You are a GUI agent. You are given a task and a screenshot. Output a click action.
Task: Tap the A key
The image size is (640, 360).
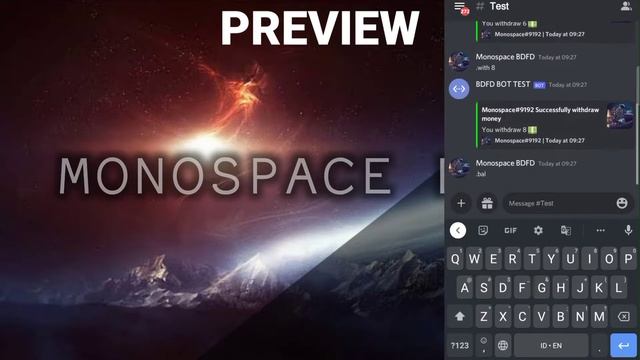tap(464, 287)
